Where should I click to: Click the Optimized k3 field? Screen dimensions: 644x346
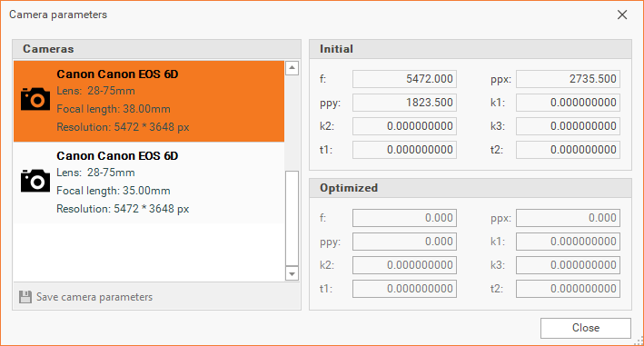568,265
